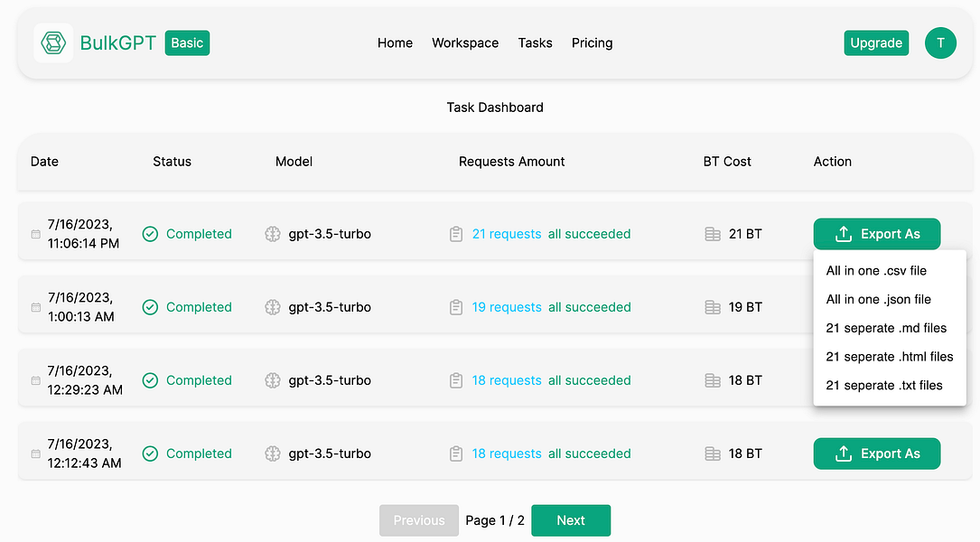This screenshot has height=542, width=980.
Task: Click the 19 BT cost value
Action: click(745, 307)
